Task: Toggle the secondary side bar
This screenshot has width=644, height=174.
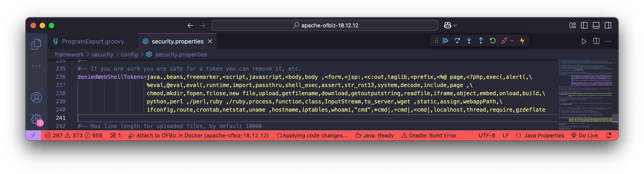Action: point(608,25)
